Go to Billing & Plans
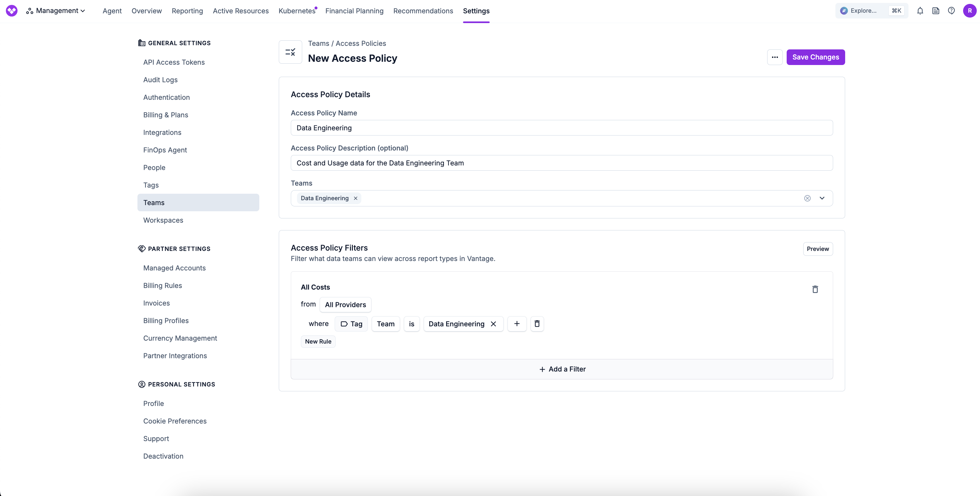The width and height of the screenshot is (980, 496). [166, 115]
